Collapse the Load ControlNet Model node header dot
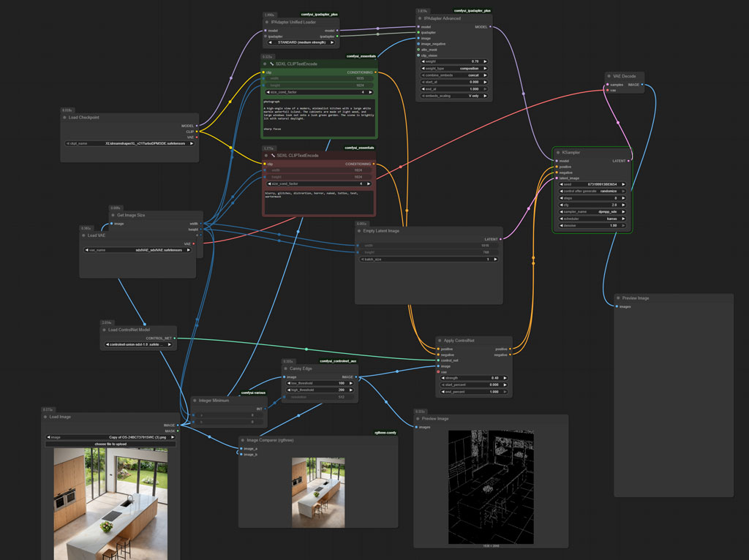Viewport: 749px width, 560px height. coord(103,330)
